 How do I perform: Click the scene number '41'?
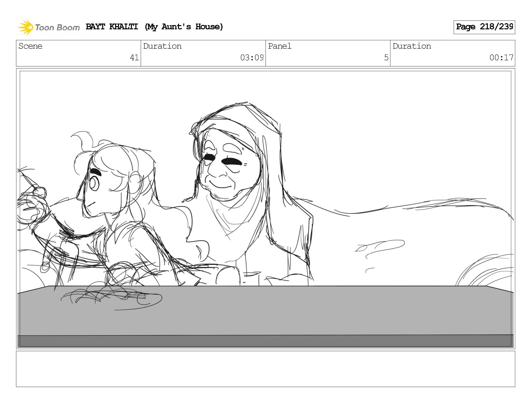[134, 58]
